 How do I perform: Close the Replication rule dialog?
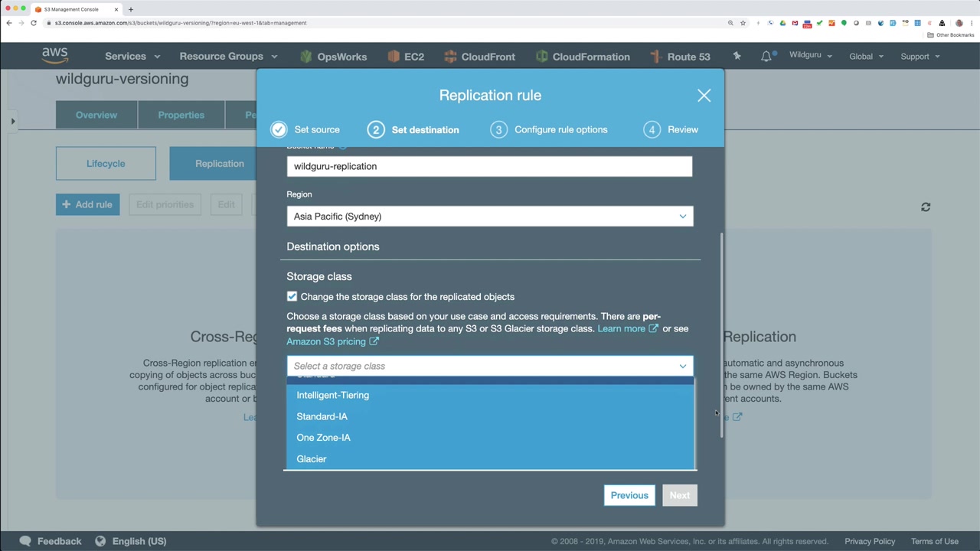pos(704,96)
